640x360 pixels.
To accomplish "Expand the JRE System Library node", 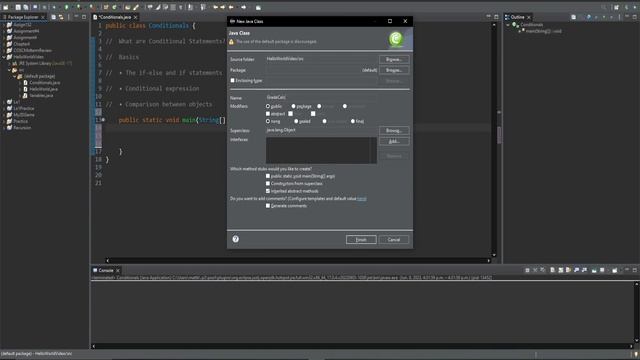I will [x=9, y=64].
